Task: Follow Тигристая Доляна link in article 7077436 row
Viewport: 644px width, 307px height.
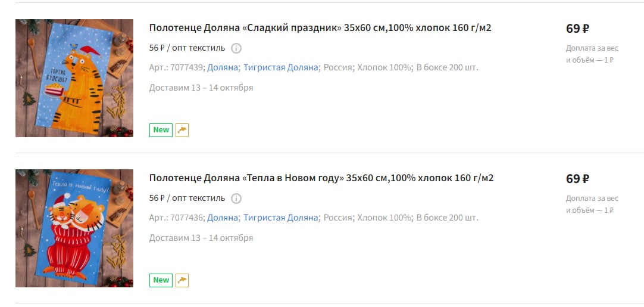Action: click(x=281, y=218)
